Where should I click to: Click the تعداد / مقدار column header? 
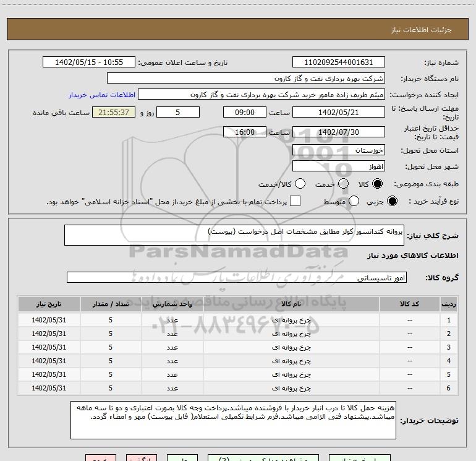click(111, 304)
